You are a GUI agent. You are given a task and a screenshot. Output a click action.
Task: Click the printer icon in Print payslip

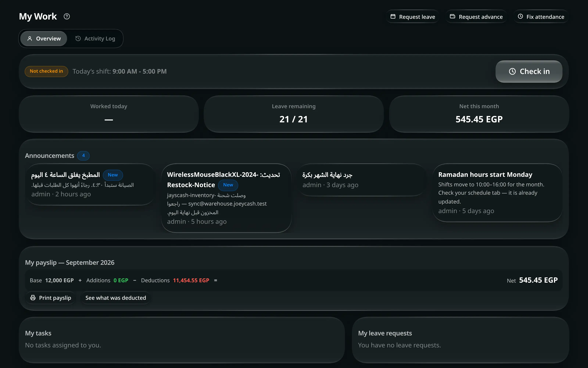33,298
